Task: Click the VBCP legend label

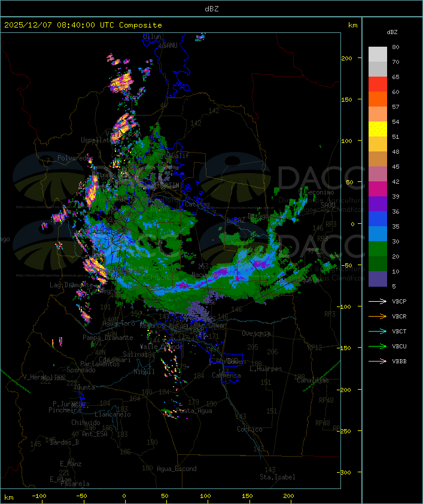Action: click(399, 301)
